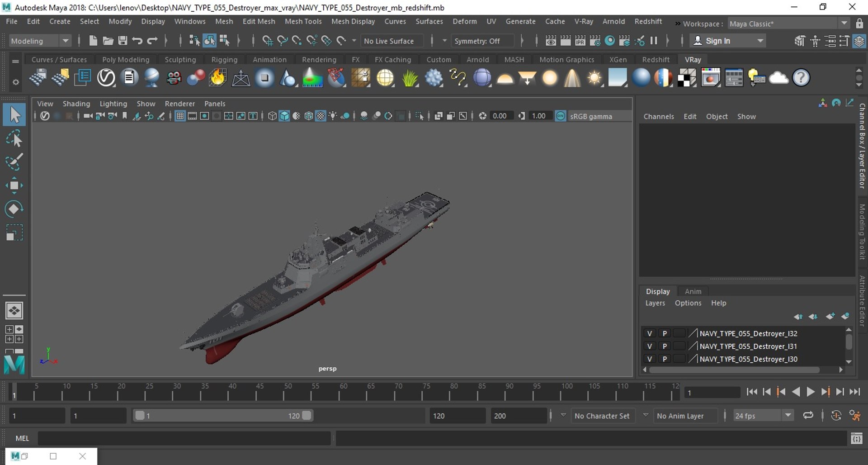Click the V-Ray logo shelf icon
This screenshot has width=868, height=465.
(106, 78)
